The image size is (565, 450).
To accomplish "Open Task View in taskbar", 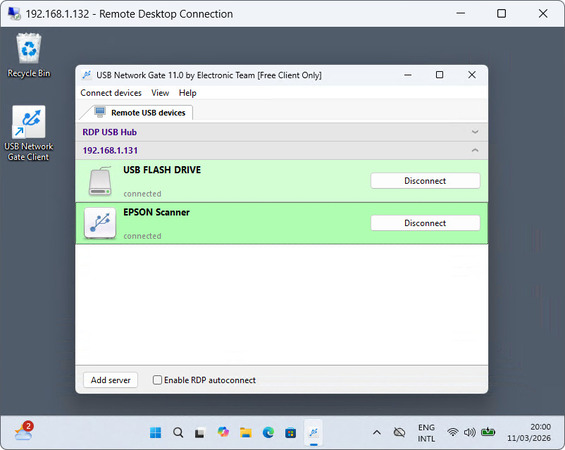I will 200,433.
